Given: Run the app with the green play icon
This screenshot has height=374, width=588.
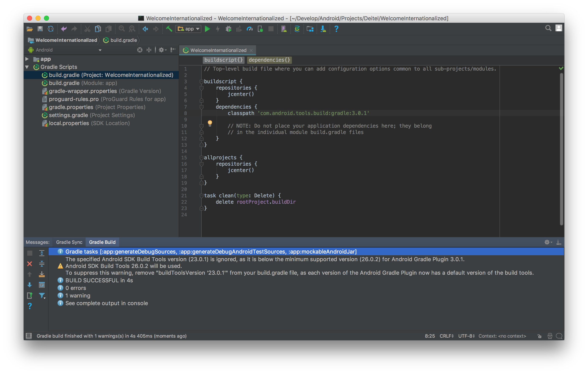Looking at the screenshot, I should (x=207, y=29).
